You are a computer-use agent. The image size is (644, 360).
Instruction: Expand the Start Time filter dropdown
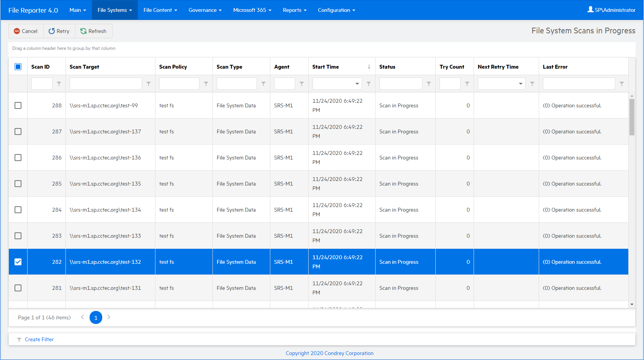click(x=357, y=84)
